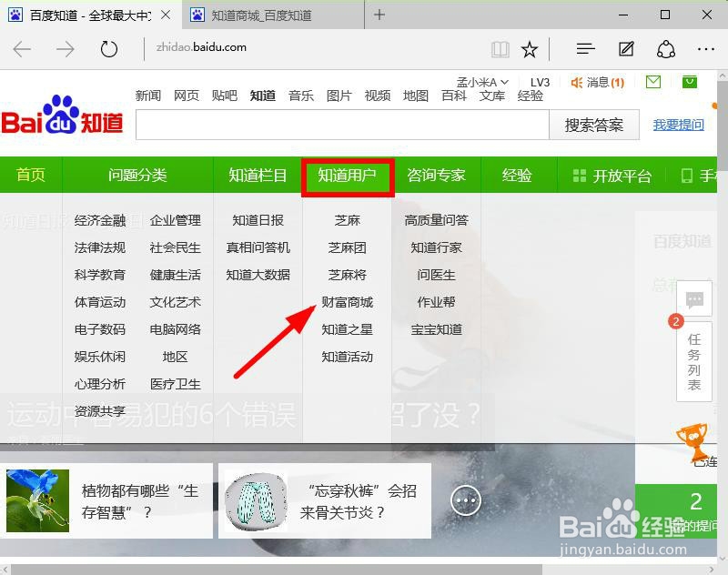Open the 问题分类 menu

[137, 175]
